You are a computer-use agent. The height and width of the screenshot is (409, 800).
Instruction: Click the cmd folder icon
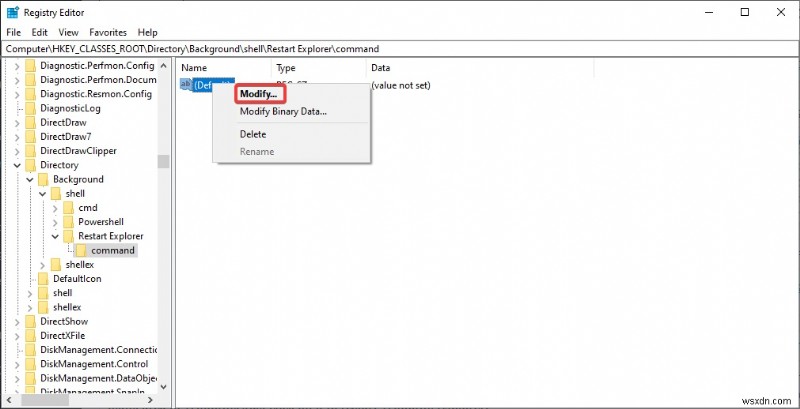tap(69, 208)
